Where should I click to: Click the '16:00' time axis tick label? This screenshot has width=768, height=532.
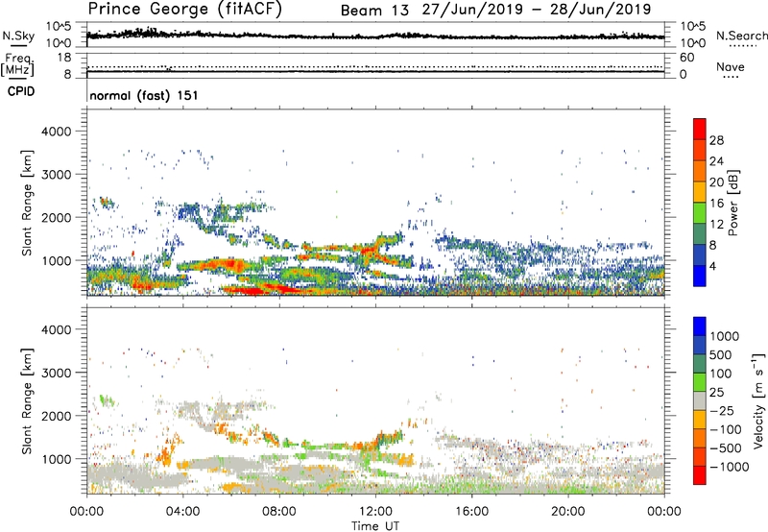point(471,512)
